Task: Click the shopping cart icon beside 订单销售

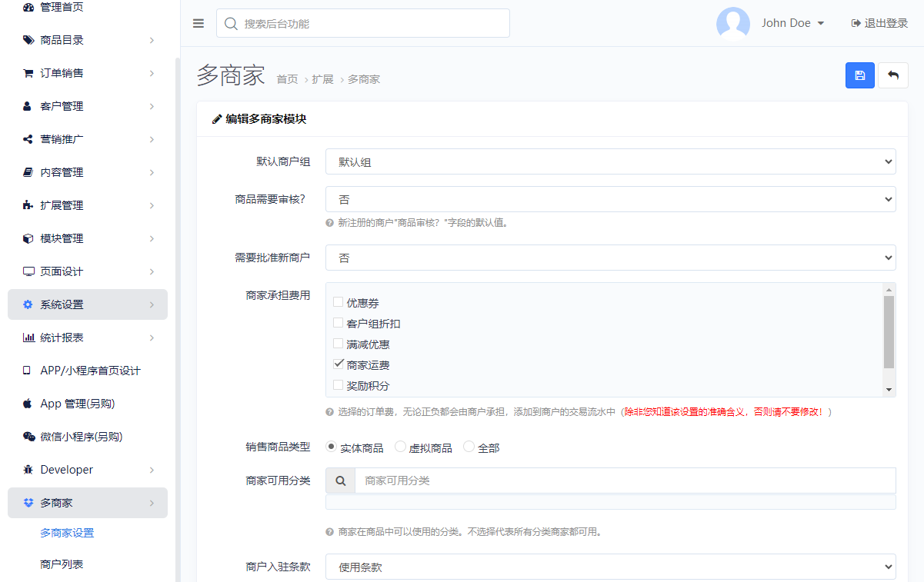Action: 28,73
